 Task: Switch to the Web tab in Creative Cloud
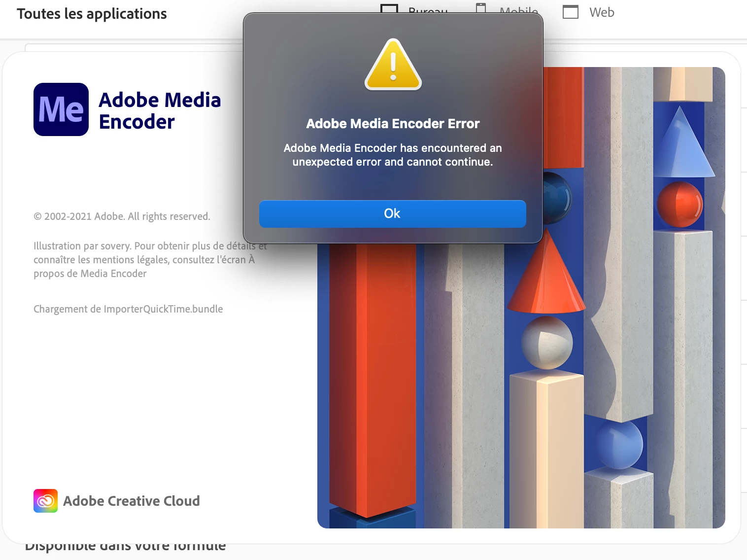tap(589, 12)
